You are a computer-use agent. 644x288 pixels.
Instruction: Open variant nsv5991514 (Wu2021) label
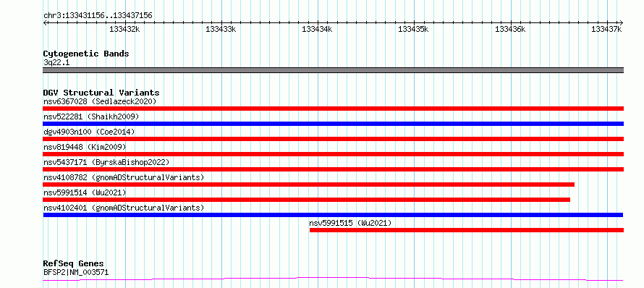[x=85, y=192]
